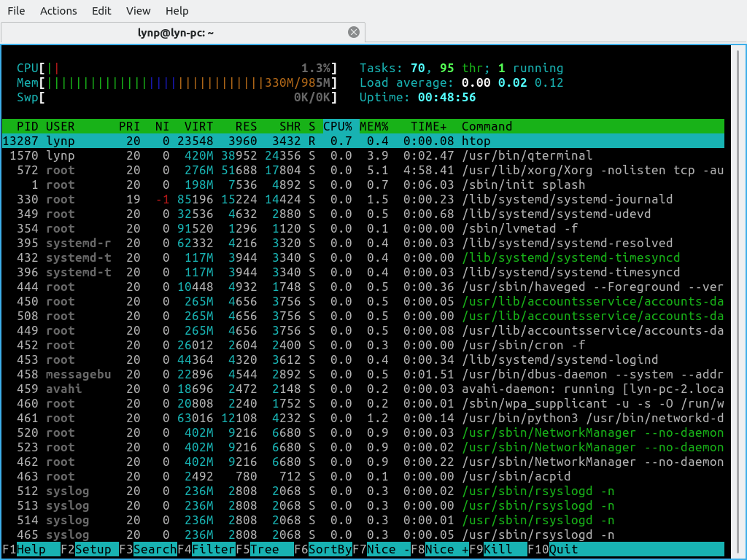Click F1 Help in htop footer

[x=31, y=549]
